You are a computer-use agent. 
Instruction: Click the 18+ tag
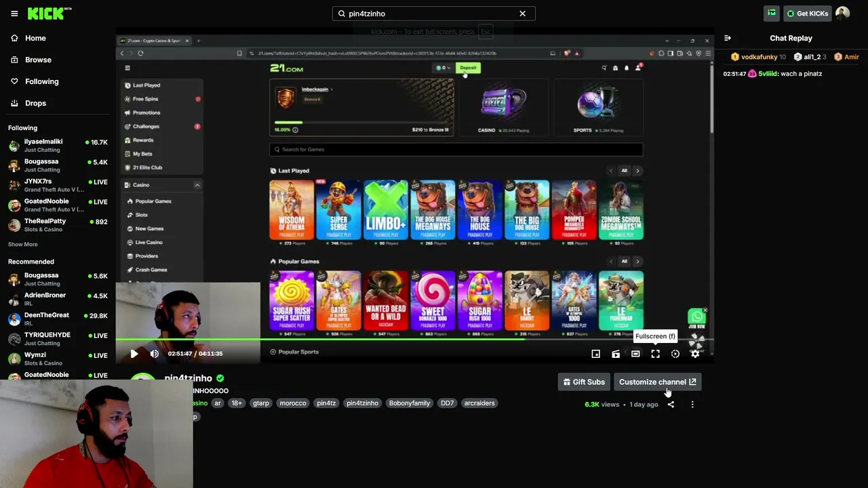237,403
